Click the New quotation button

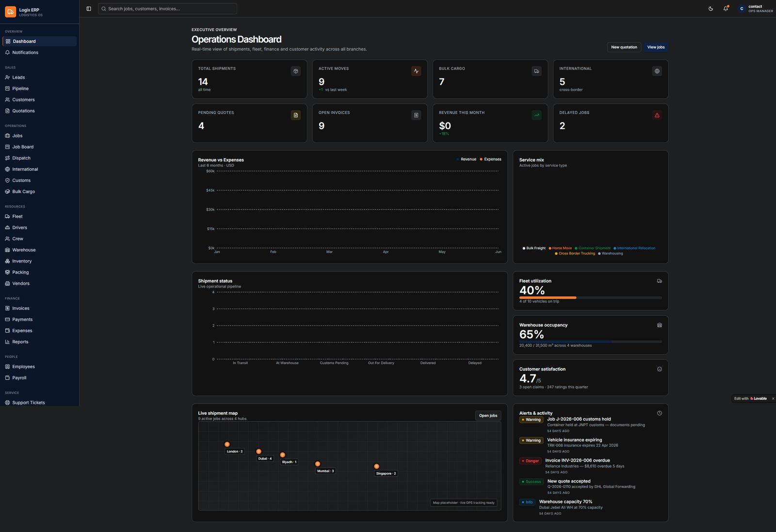(624, 47)
